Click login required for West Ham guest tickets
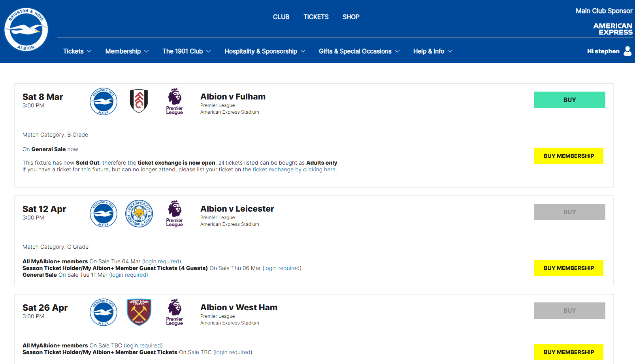 [233, 352]
